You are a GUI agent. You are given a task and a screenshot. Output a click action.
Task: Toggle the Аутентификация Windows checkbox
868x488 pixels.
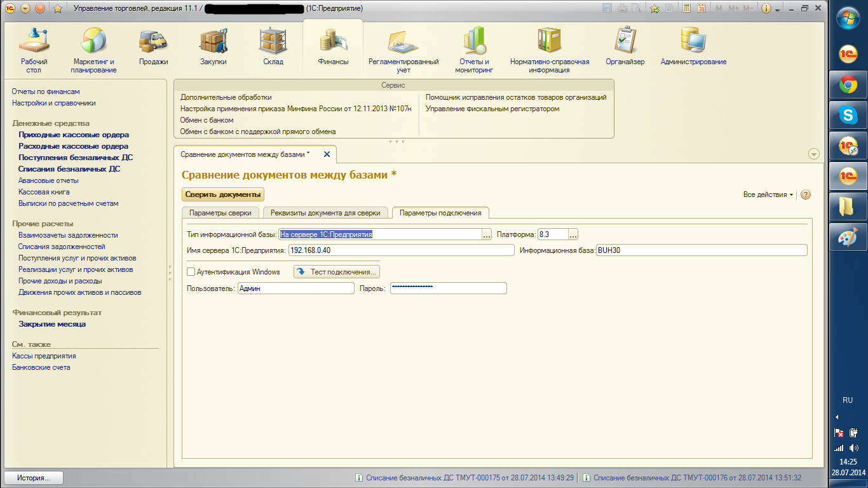coord(191,272)
